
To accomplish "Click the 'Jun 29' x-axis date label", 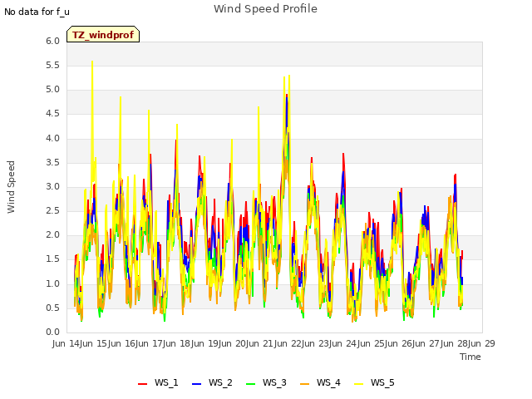I will pyautogui.click(x=482, y=343).
